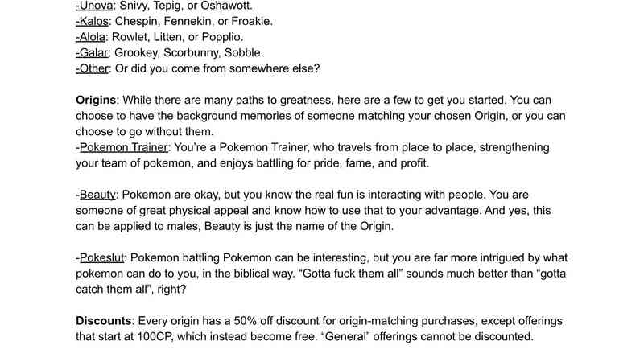644x362 pixels.
Task: Click the underlined Galar region label
Action: (94, 53)
